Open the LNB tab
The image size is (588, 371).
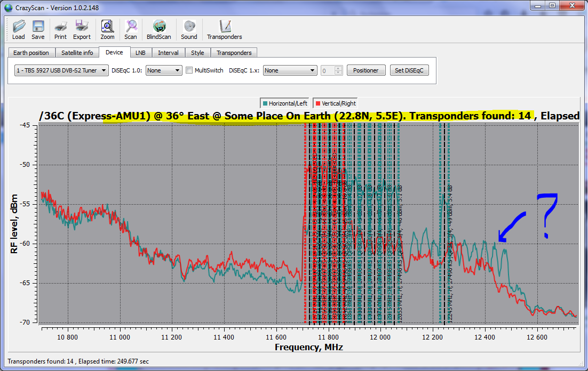(x=140, y=53)
